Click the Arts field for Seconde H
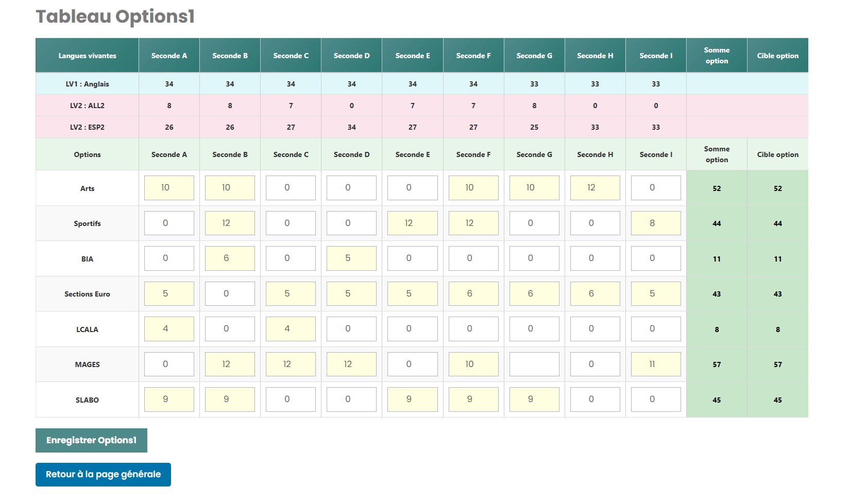The width and height of the screenshot is (849, 504). pos(595,188)
